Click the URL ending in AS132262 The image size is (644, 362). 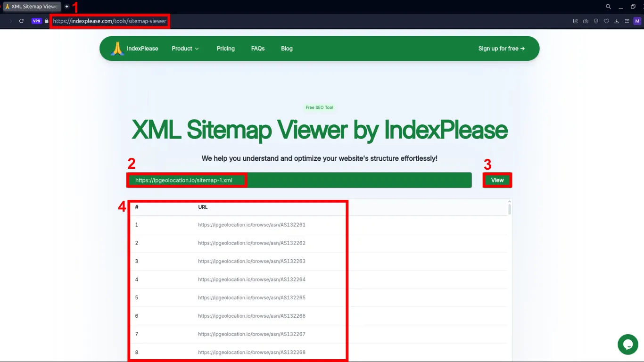click(252, 243)
